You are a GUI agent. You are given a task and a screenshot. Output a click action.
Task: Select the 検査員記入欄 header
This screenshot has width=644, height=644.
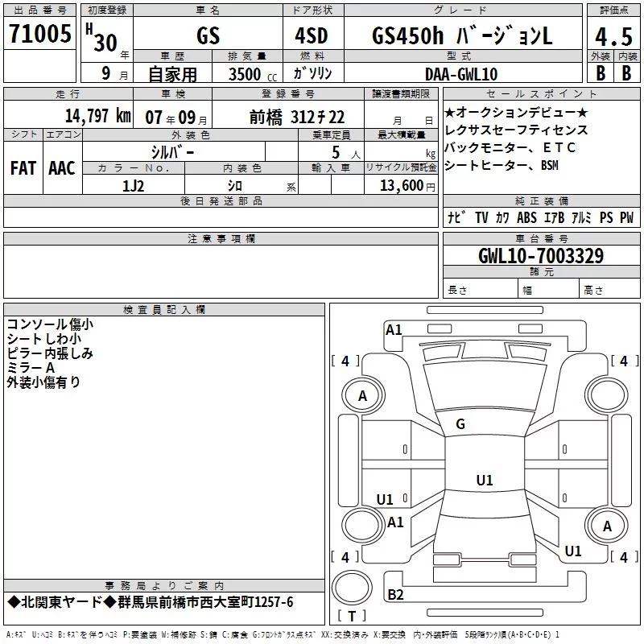(164, 310)
